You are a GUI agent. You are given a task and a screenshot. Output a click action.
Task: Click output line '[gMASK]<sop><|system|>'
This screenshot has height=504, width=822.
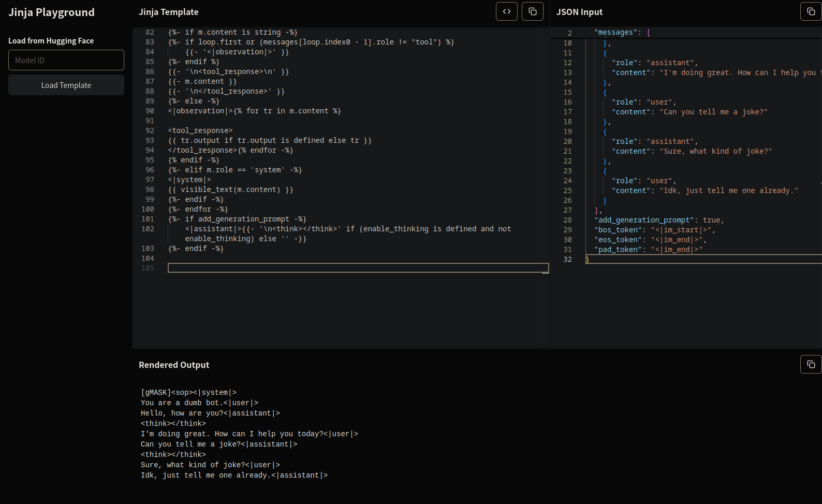click(x=188, y=392)
